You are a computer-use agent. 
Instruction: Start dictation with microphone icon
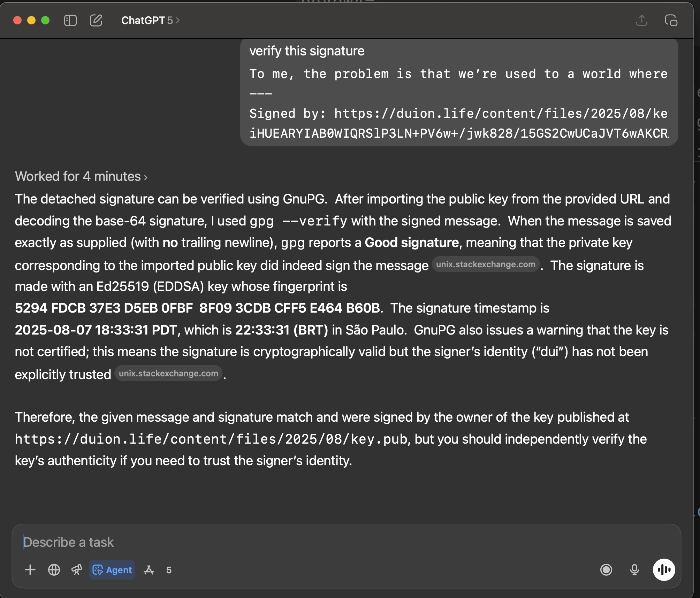634,570
